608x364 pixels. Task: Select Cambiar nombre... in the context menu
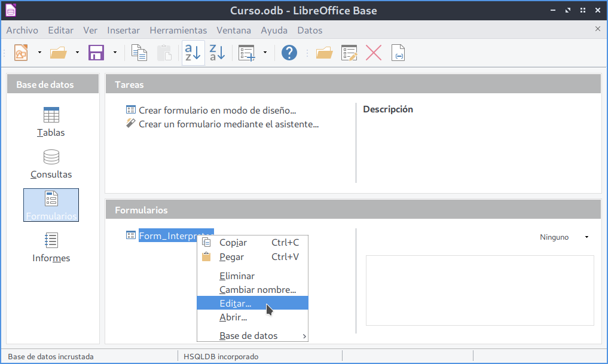tap(258, 290)
